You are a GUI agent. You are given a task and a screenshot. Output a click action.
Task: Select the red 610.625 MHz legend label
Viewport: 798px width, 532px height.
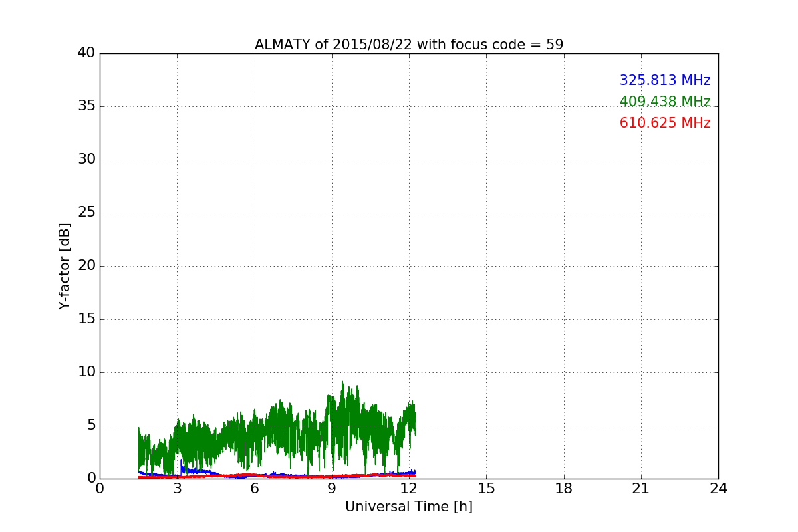tap(665, 123)
